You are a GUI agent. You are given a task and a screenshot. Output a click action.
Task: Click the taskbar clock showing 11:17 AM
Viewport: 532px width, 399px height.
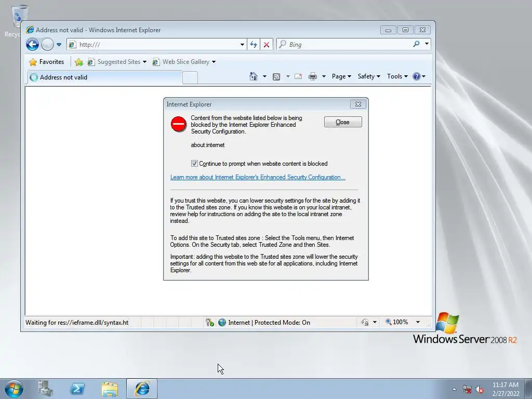pyautogui.click(x=506, y=389)
